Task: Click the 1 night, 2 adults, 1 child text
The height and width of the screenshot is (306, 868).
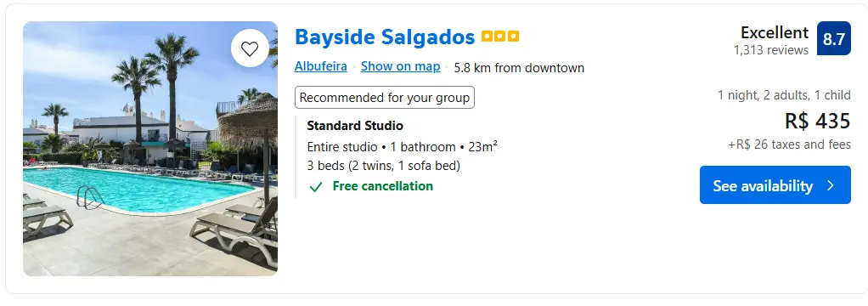Action: click(x=785, y=95)
